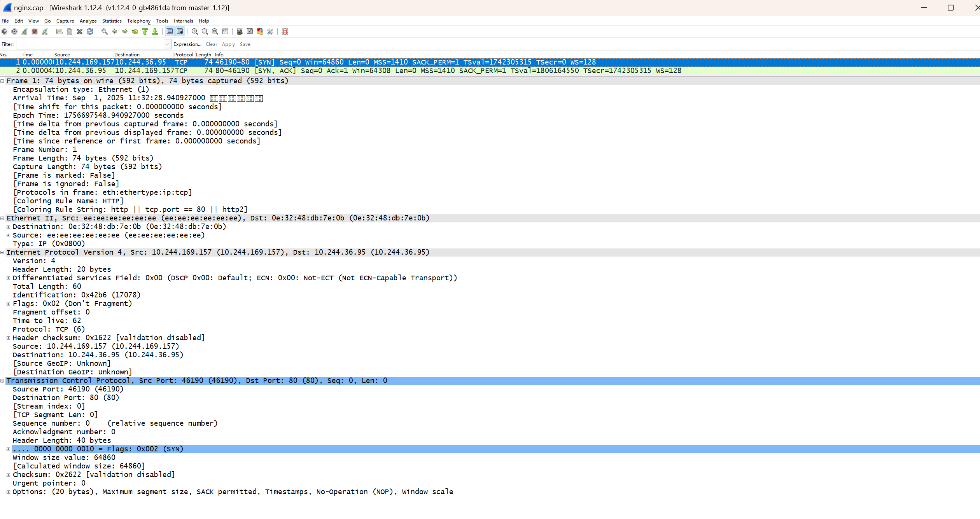Collapse the Ethernet II section
Screen dimensions: 980x519
2,218
